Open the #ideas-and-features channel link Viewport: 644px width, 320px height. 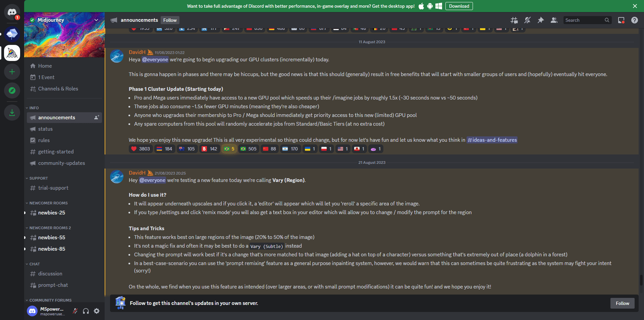(x=492, y=140)
